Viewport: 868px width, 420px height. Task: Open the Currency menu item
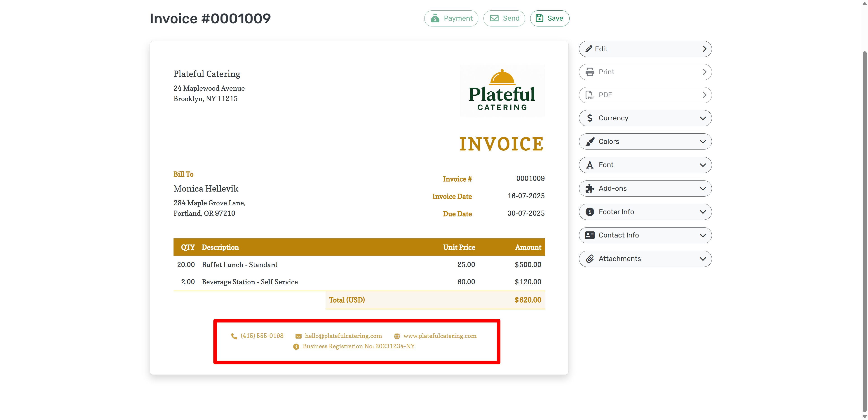tap(645, 118)
